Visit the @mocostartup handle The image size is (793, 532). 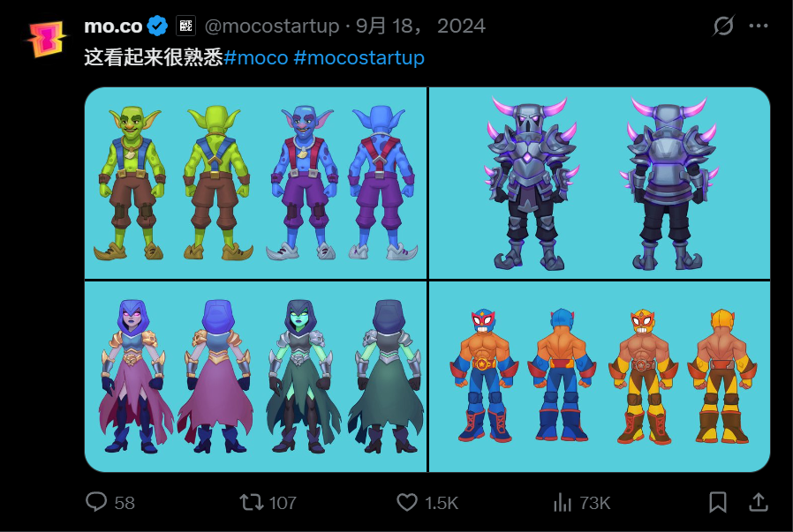click(272, 26)
